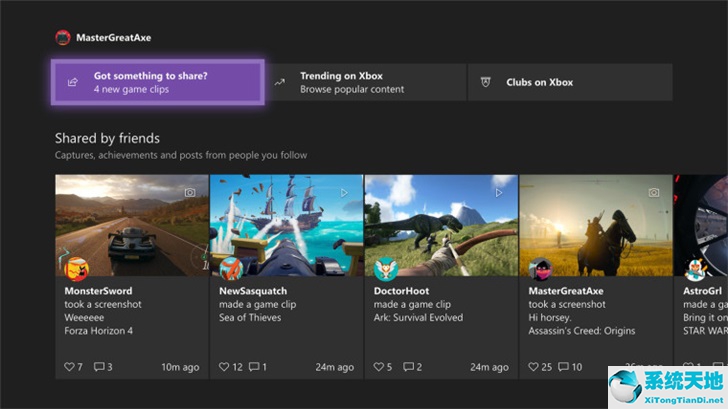Open comments on MonsterSword's post
This screenshot has height=409, width=728.
coord(99,367)
